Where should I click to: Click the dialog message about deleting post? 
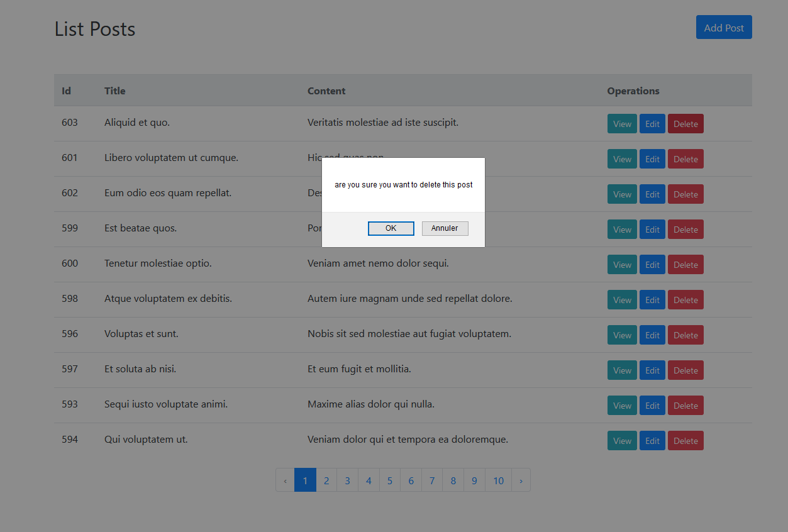(404, 185)
